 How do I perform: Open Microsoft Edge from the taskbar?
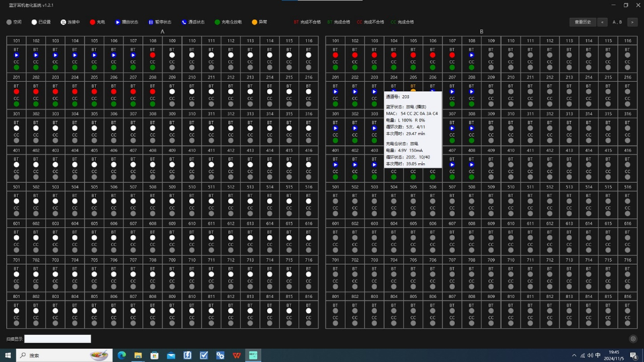tap(122, 355)
